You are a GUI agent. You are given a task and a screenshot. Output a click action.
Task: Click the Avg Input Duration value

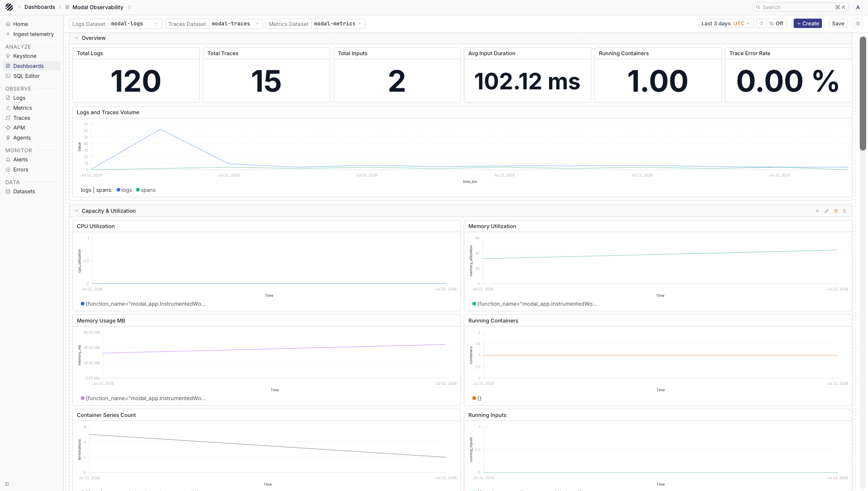[x=527, y=81]
